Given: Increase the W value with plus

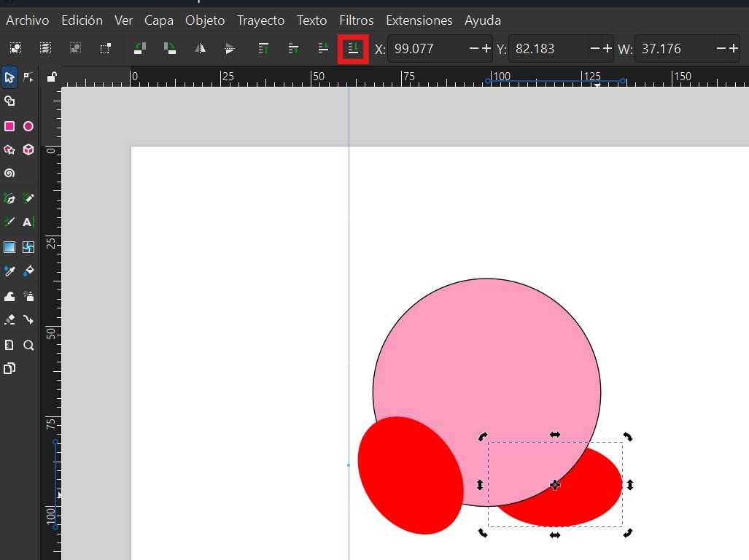Looking at the screenshot, I should [x=734, y=49].
